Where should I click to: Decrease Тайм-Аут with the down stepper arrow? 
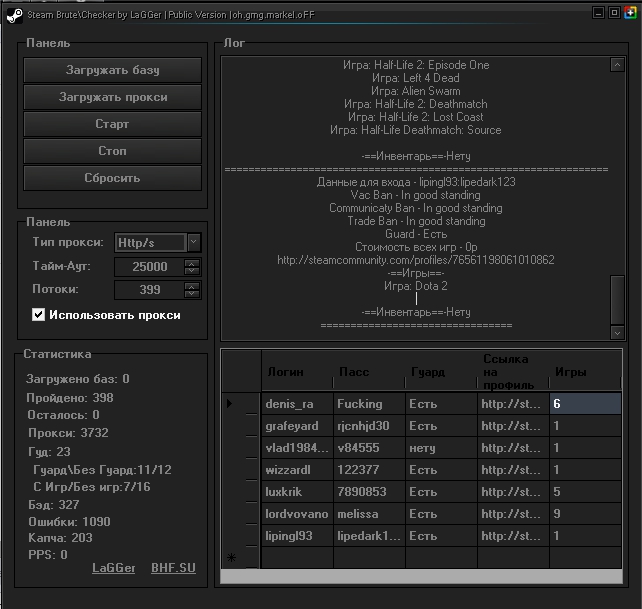[192, 271]
